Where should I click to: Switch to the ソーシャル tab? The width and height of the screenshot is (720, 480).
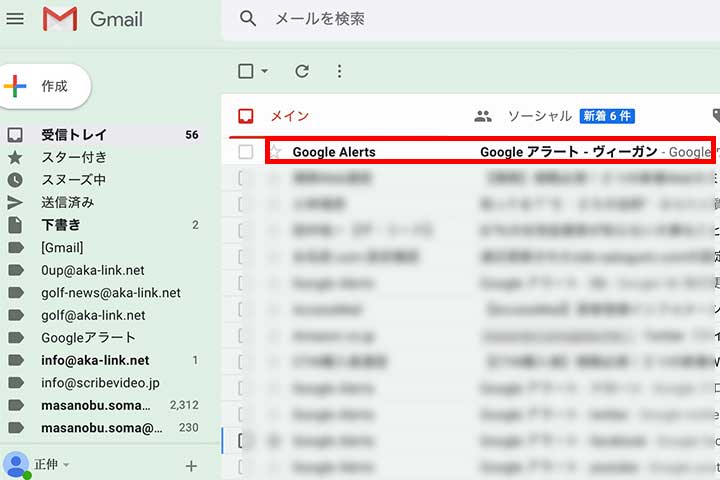(540, 116)
